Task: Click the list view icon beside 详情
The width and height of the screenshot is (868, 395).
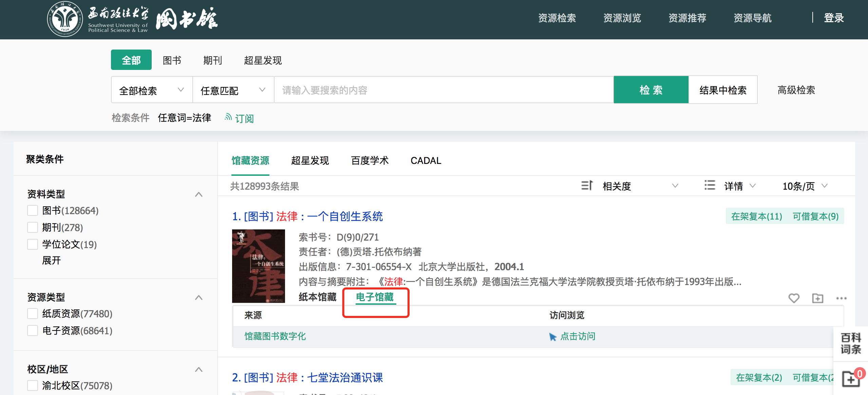Action: coord(710,185)
